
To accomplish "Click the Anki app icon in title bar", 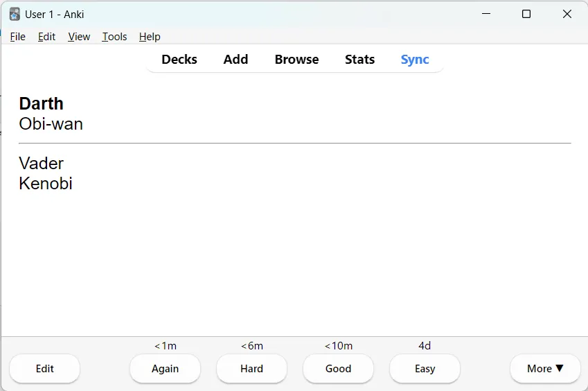I will point(15,15).
